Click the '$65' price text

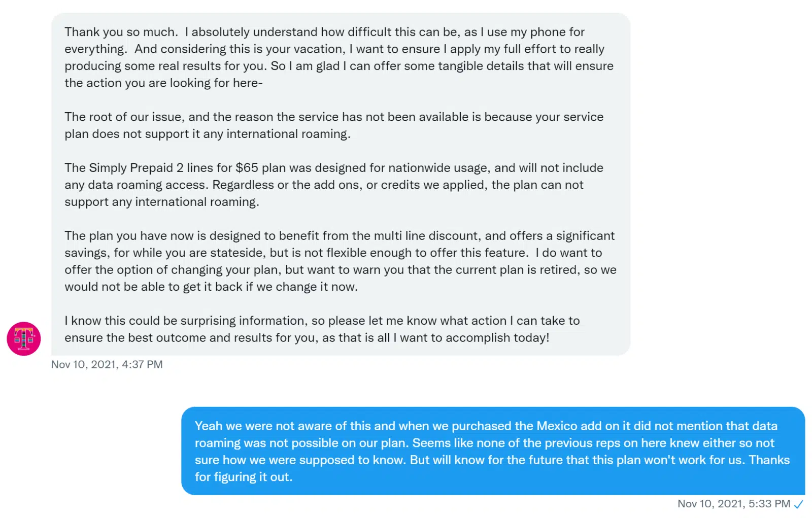247,168
